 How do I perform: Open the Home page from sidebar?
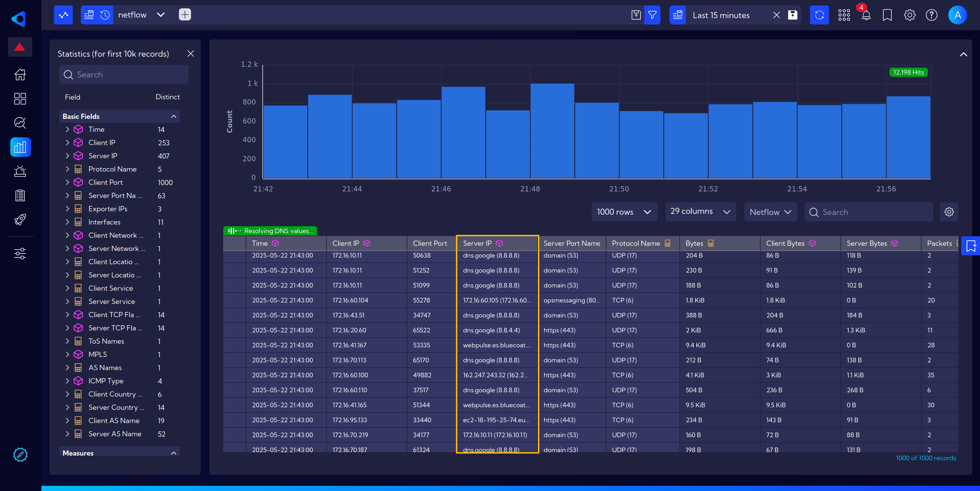point(20,75)
